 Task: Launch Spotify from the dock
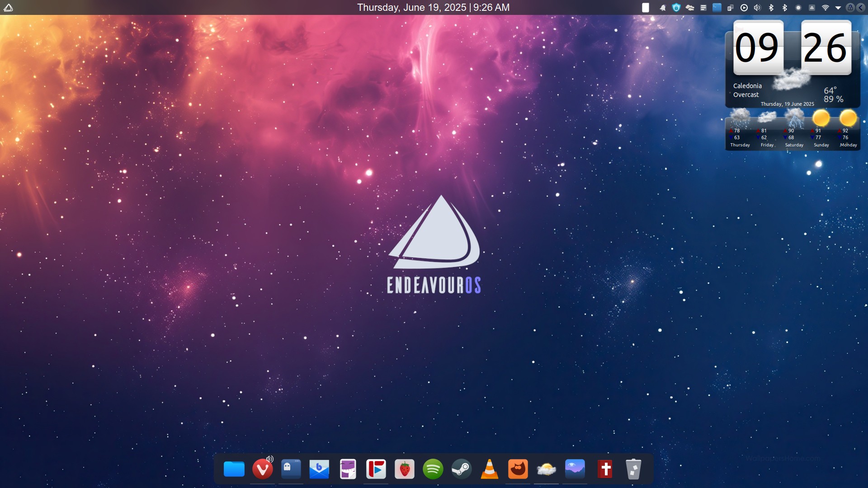(433, 469)
